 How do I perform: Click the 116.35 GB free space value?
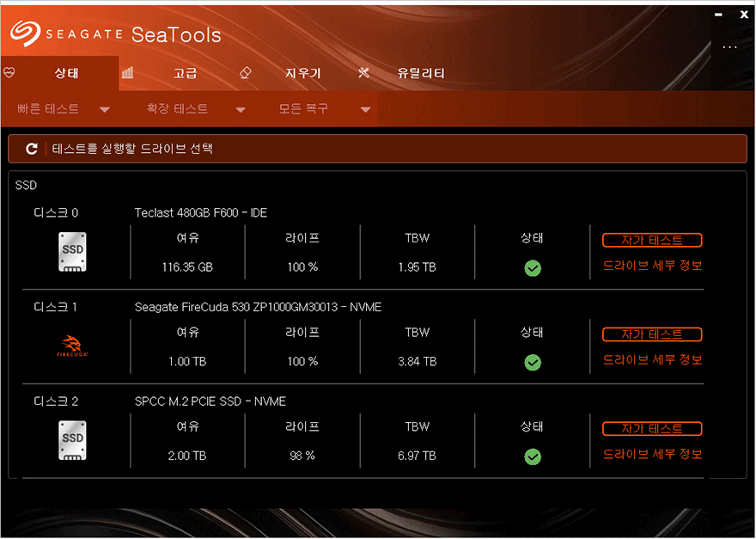coord(187,267)
